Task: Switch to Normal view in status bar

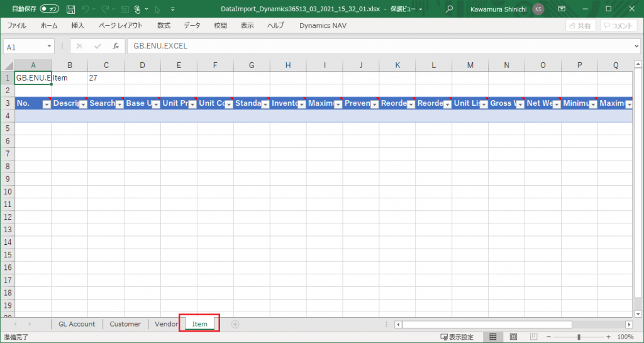Action: pos(494,337)
